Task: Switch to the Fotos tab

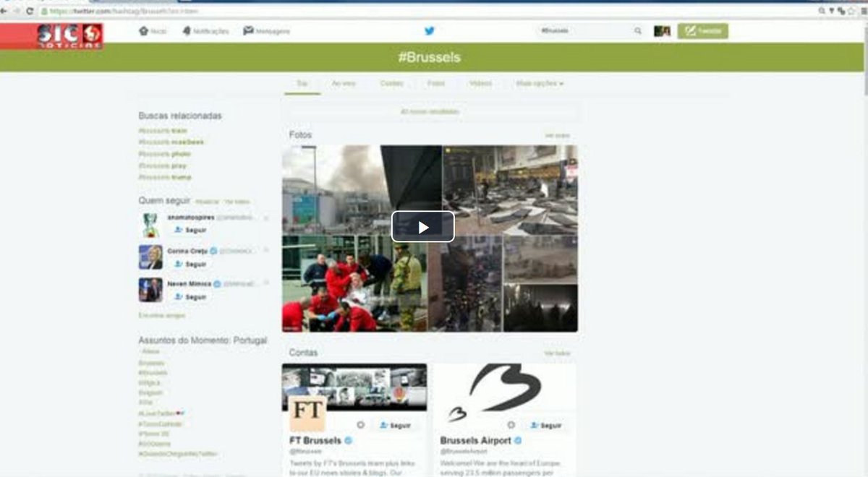Action: tap(436, 84)
